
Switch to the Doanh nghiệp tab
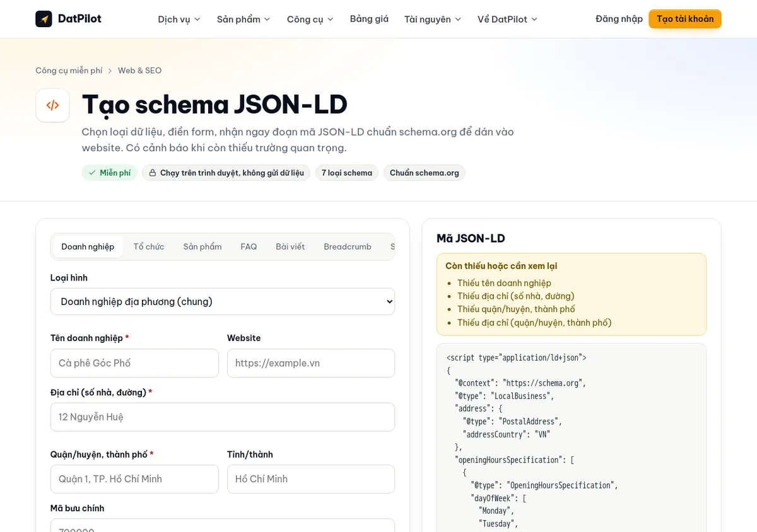click(x=88, y=246)
